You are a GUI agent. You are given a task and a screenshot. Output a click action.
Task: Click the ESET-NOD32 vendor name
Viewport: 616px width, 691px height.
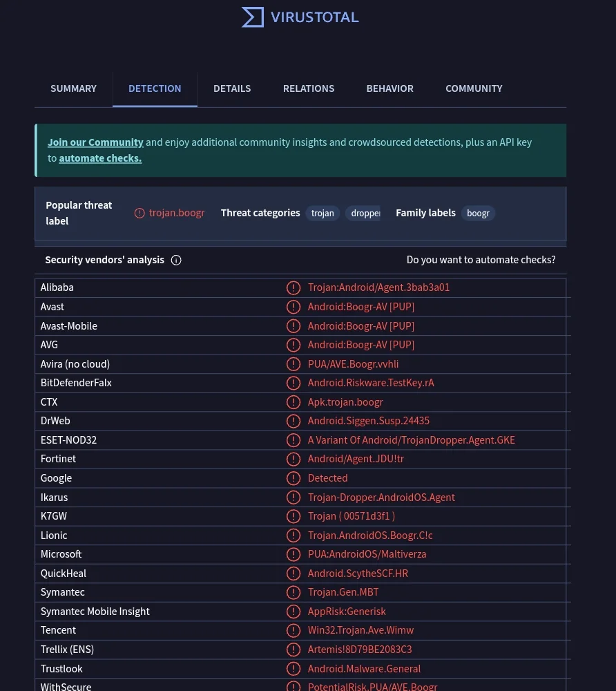68,439
